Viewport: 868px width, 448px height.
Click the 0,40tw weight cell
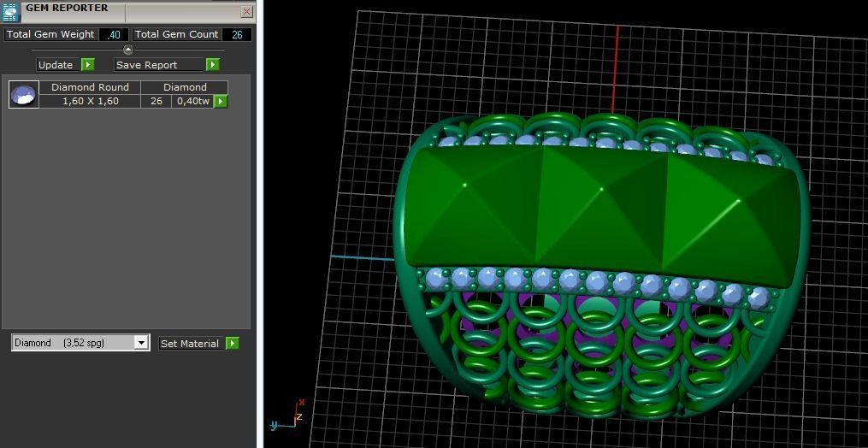pyautogui.click(x=193, y=102)
